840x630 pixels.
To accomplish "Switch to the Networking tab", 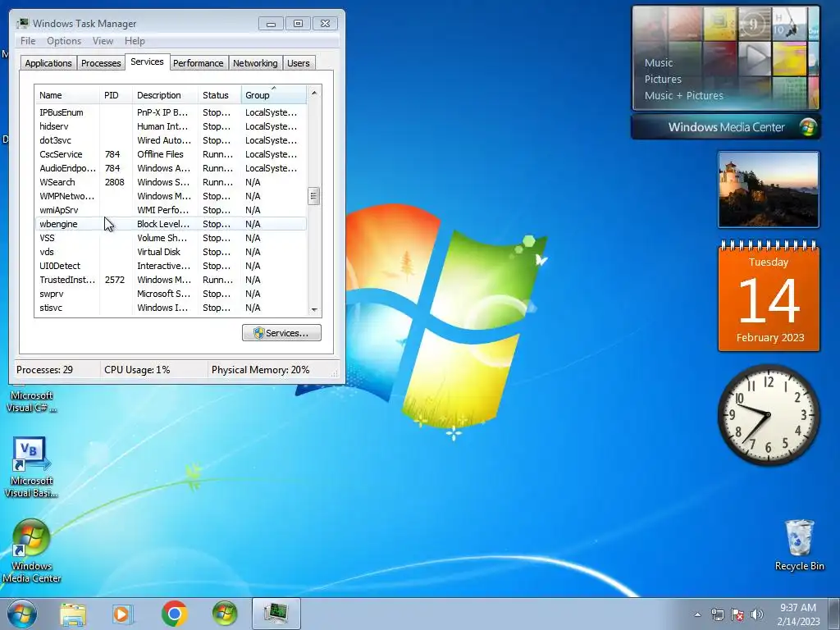I will coord(255,63).
